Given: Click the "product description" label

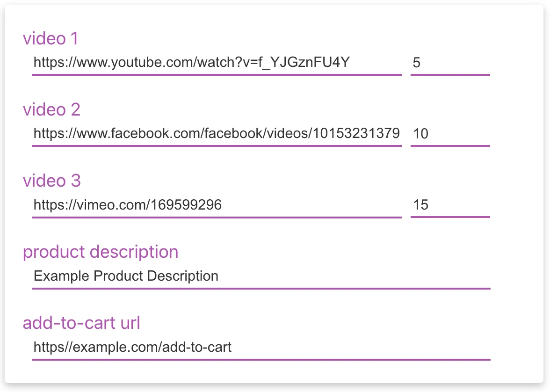Looking at the screenshot, I should [x=101, y=252].
